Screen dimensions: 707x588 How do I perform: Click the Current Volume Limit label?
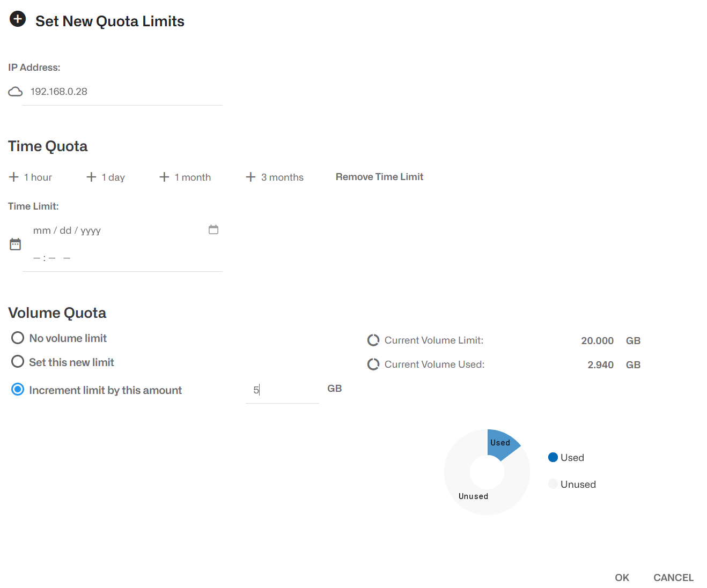click(x=434, y=340)
